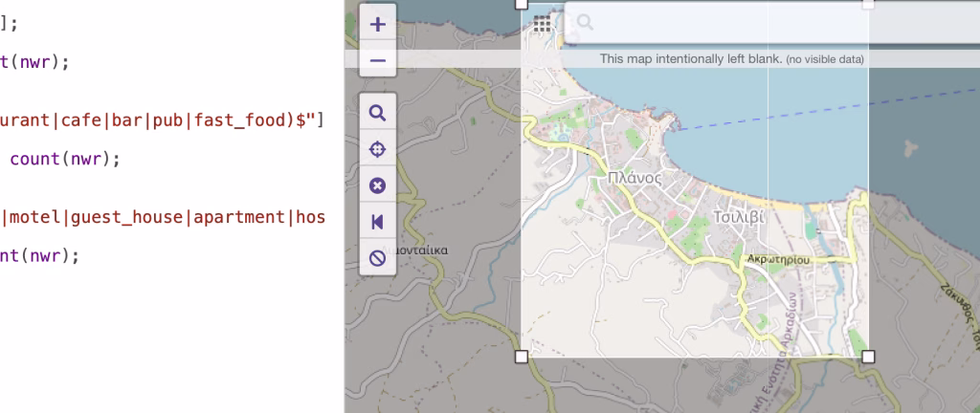Zoom in with the plus button
Viewport: 980px width, 413px height.
[377, 24]
